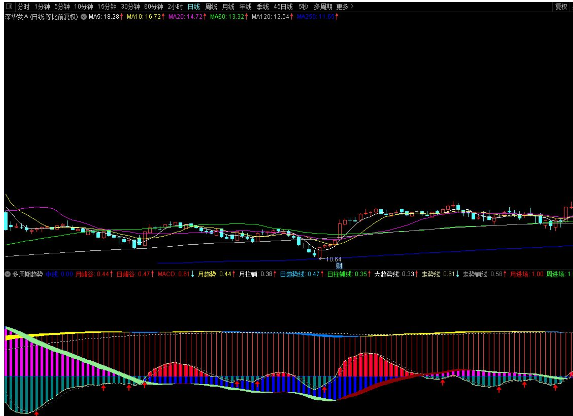The width and height of the screenshot is (573, 416).
Task: Click the 主势辅线 0.58 indicator value
Action: click(x=484, y=274)
